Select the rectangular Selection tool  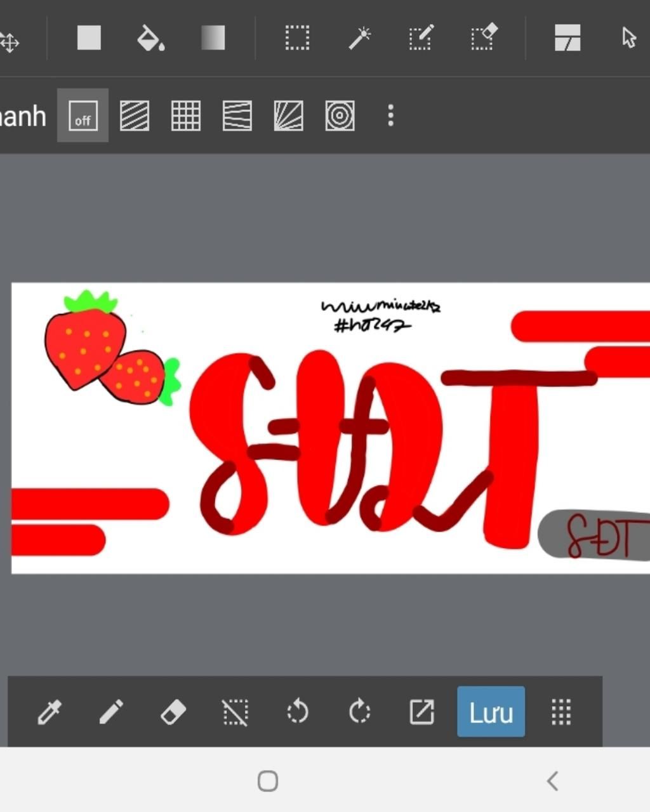point(297,38)
